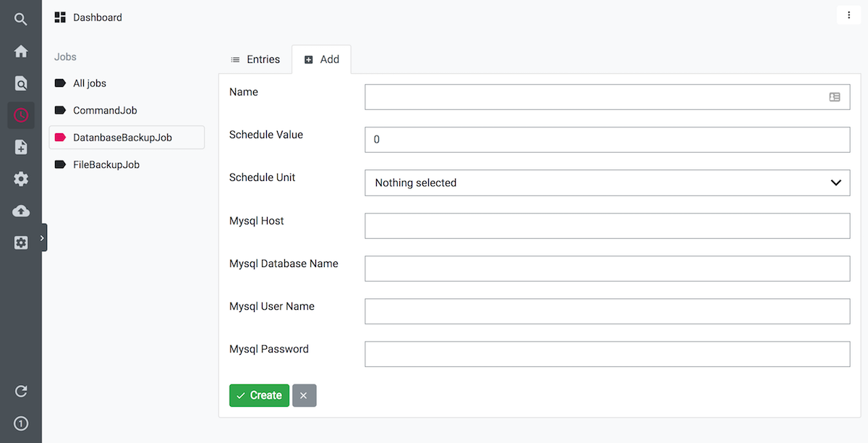868x443 pixels.
Task: Go to home via sidebar icon
Action: point(21,51)
